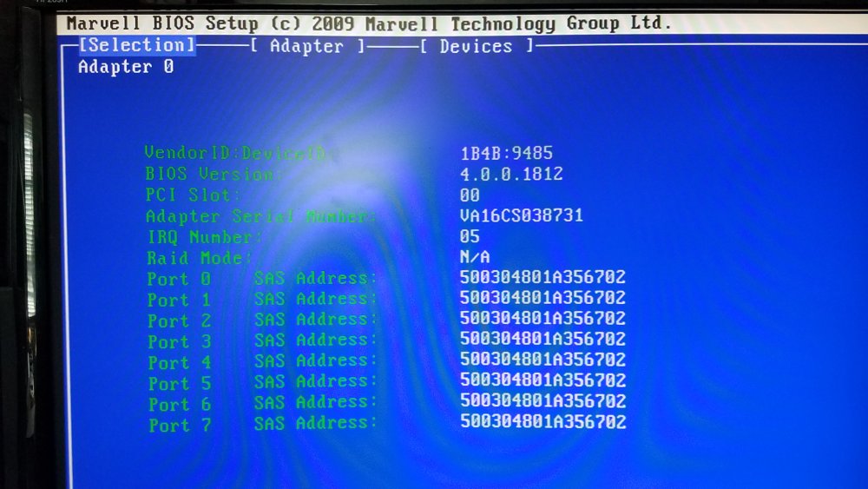Viewport: 868px width, 489px height.
Task: Click the IRQ Number label
Action: pyautogui.click(x=205, y=236)
